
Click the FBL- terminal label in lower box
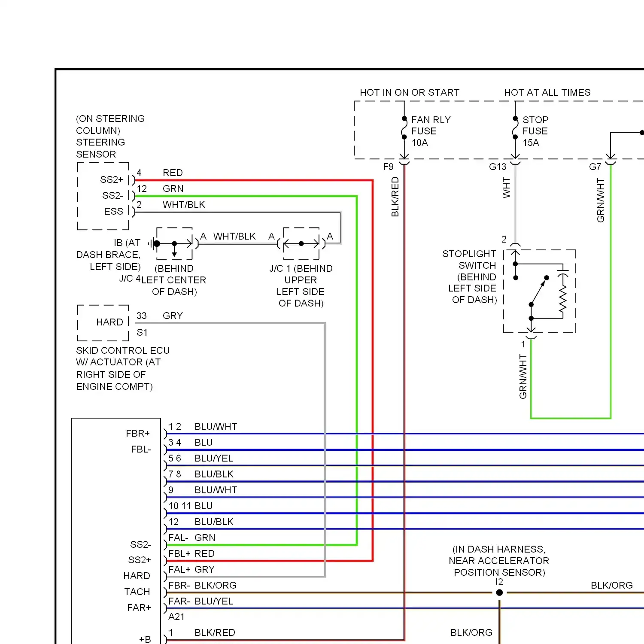click(x=141, y=449)
